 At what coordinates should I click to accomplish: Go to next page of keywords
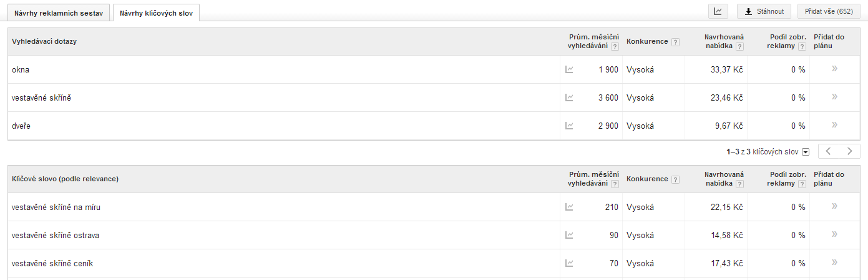pos(849,151)
